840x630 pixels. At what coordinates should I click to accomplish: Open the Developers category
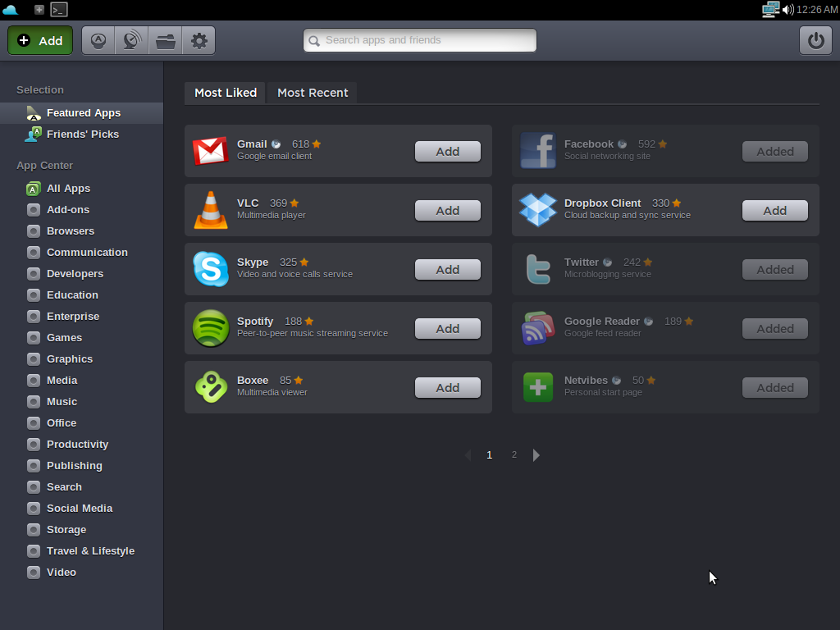(x=81, y=274)
